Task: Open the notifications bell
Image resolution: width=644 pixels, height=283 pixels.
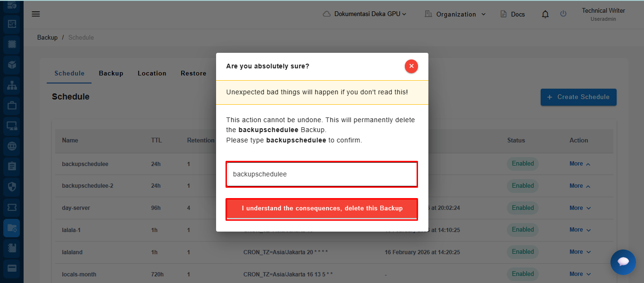Action: pyautogui.click(x=545, y=14)
